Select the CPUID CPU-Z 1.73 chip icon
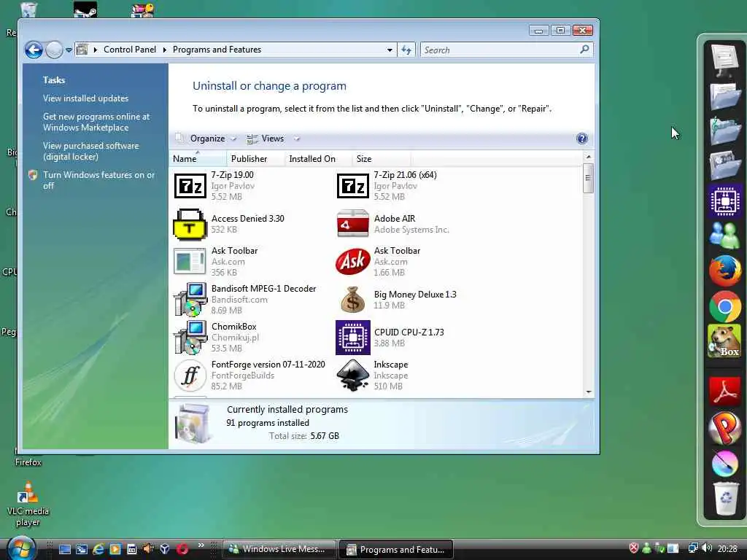 coord(352,338)
